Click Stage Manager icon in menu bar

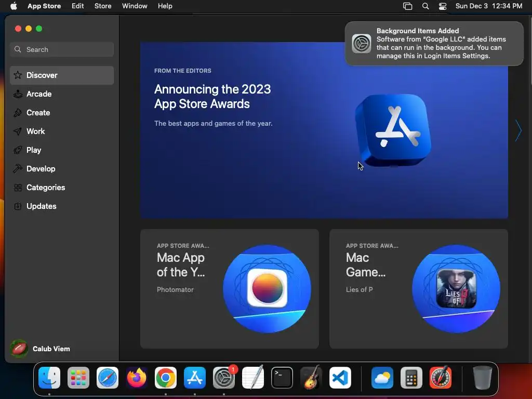point(407,6)
